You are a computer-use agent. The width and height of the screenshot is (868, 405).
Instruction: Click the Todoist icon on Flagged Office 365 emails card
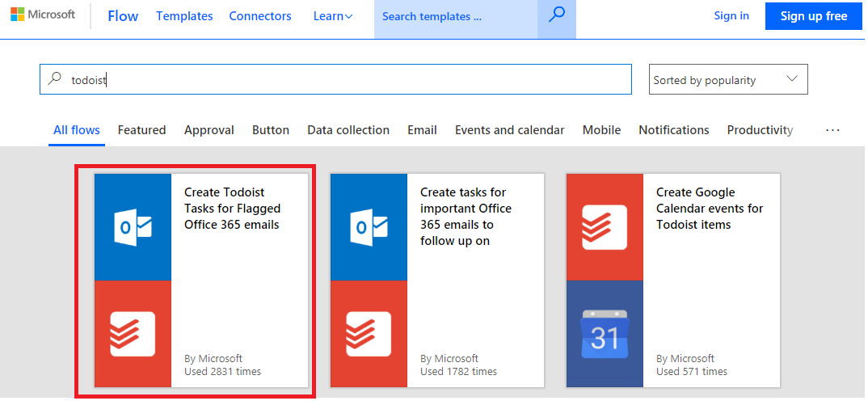tap(133, 334)
